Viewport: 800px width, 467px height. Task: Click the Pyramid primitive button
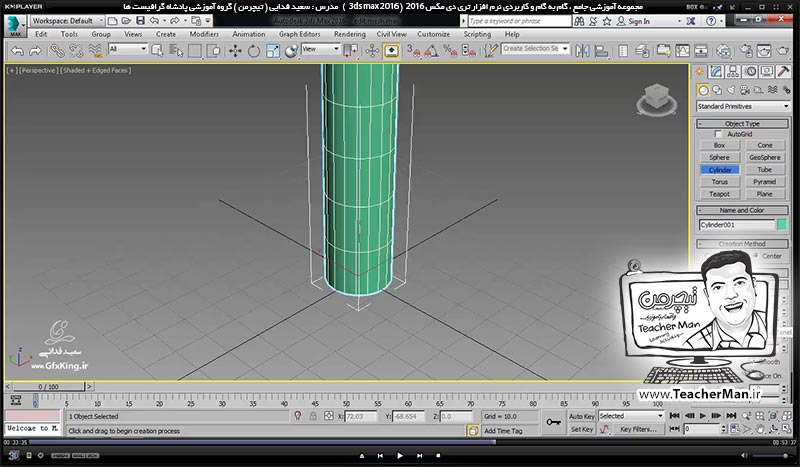pos(764,182)
